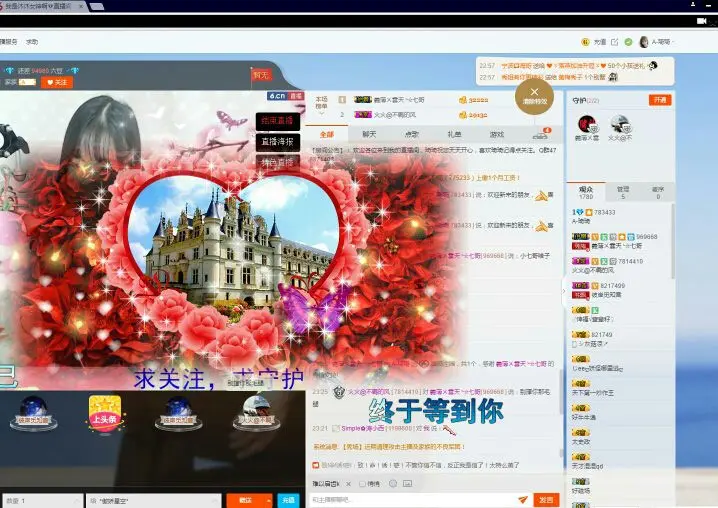Click the image picture icon above chat input
The height and width of the screenshot is (508, 718).
point(408,483)
